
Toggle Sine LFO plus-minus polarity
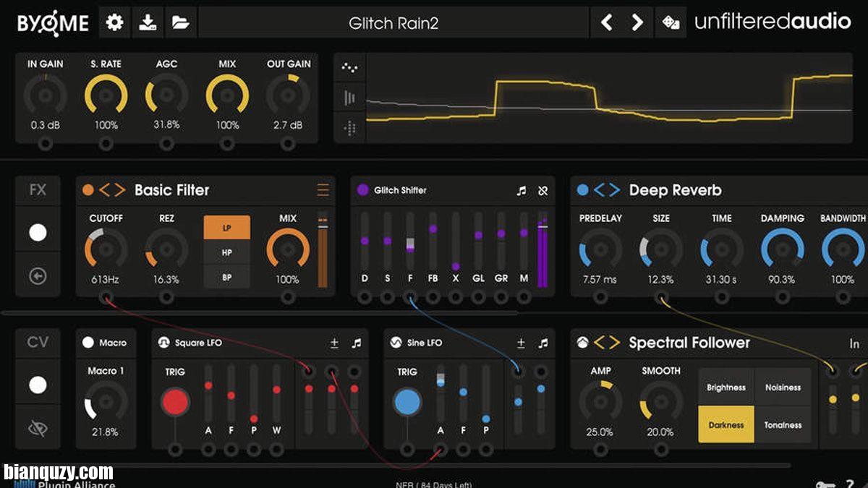tap(521, 343)
